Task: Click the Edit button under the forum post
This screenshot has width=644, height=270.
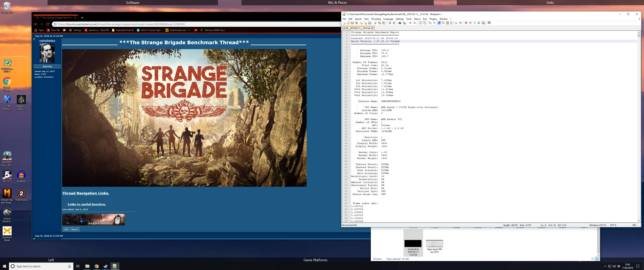Action: click(x=66, y=229)
